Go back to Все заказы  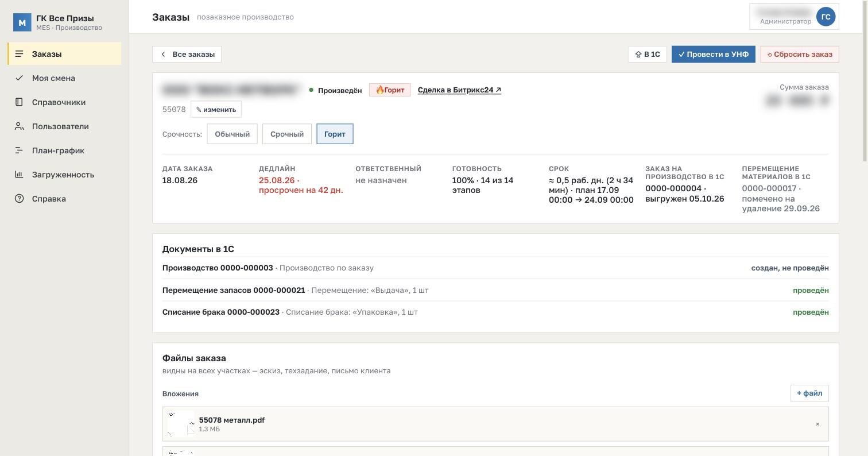(x=187, y=55)
